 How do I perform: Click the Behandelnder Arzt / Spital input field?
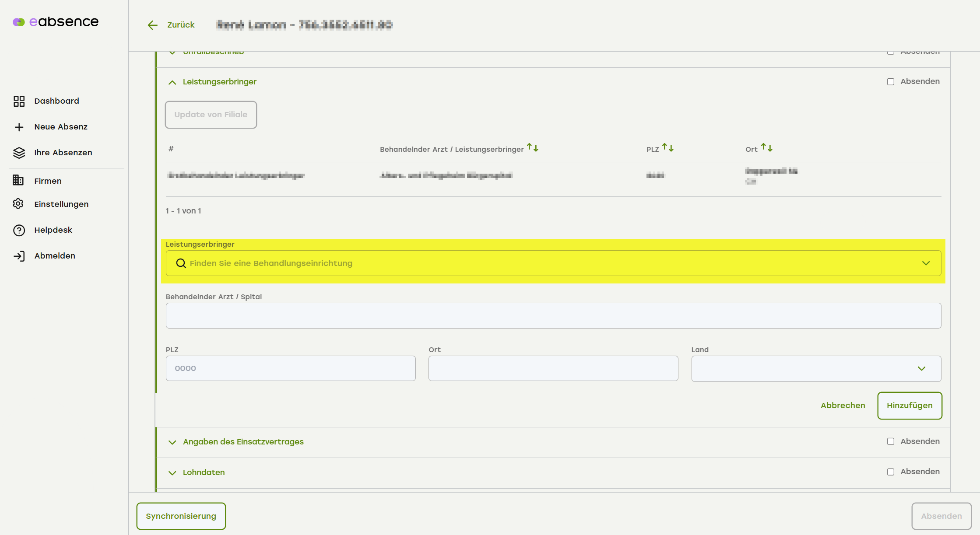click(x=553, y=316)
